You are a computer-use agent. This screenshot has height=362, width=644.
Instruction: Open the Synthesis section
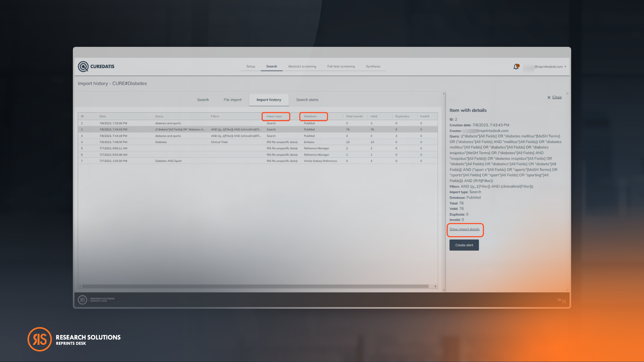[x=373, y=67]
